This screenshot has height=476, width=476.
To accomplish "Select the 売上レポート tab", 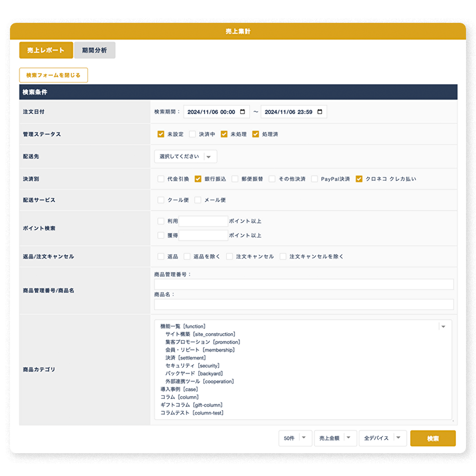I will click(46, 50).
